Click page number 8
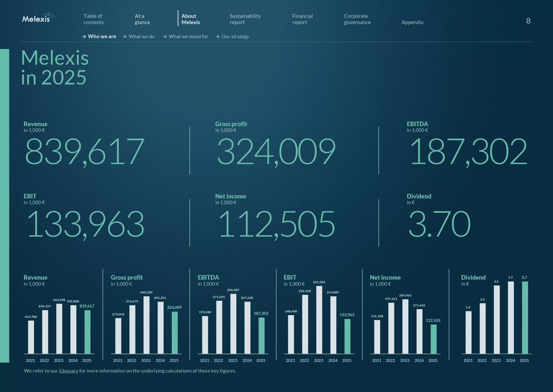Screen dimensions: 553x392 point(528,21)
